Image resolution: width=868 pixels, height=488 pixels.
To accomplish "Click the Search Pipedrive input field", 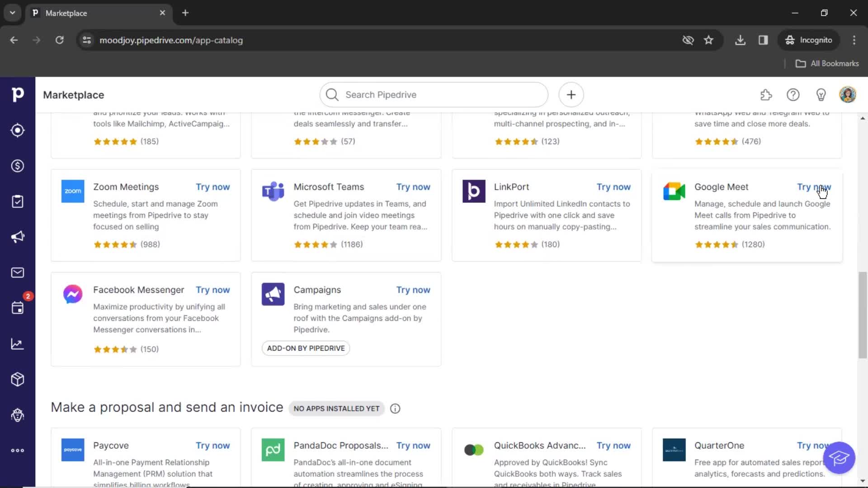I will click(434, 95).
